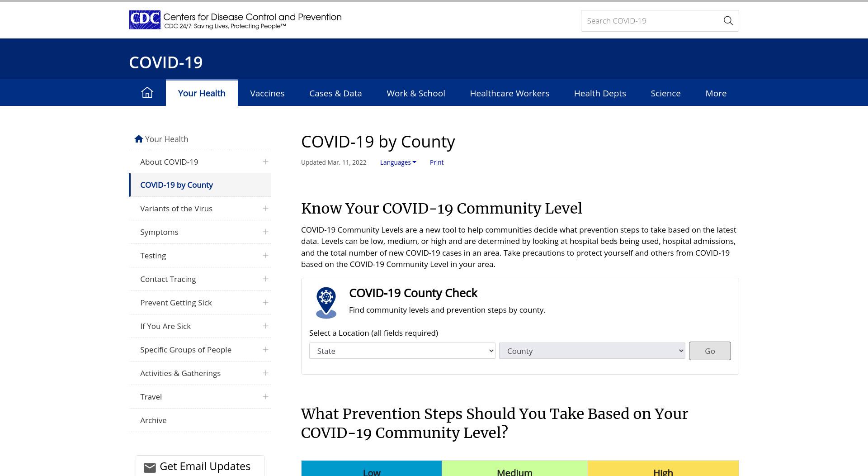Viewport: 868px width, 476px height.
Task: Open the State dropdown
Action: [x=402, y=351]
